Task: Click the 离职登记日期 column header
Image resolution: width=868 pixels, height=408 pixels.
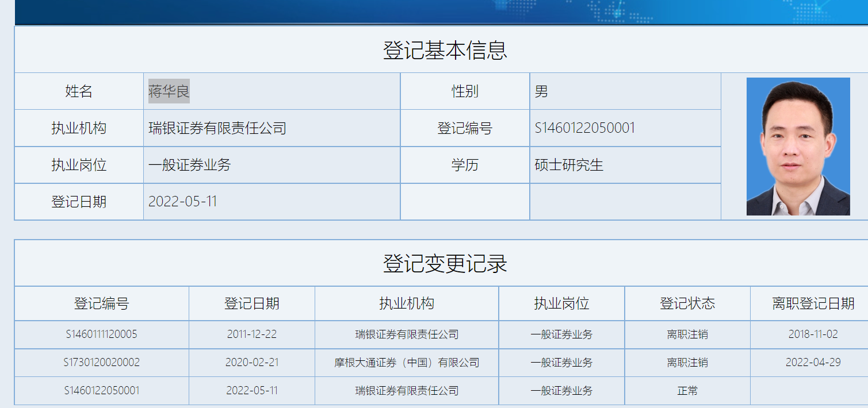Action: click(x=813, y=303)
